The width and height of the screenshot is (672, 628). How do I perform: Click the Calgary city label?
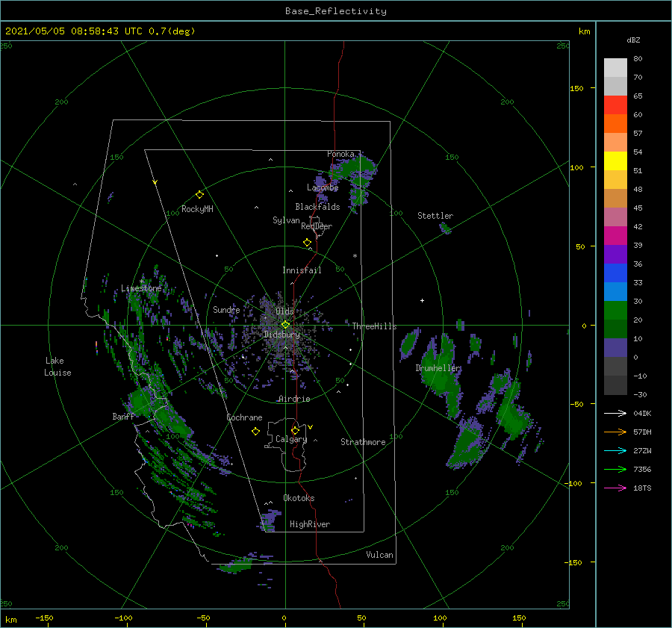coord(291,439)
